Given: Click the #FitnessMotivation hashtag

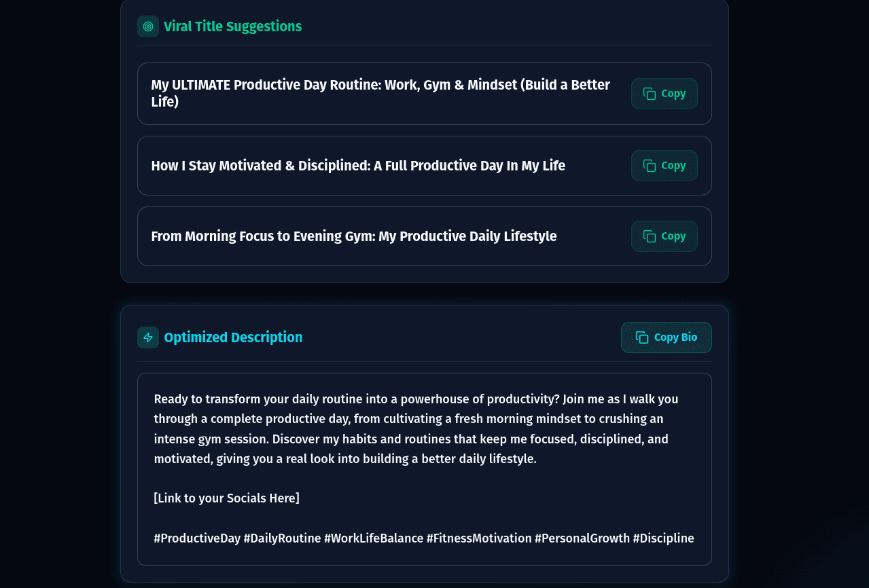Looking at the screenshot, I should 480,538.
